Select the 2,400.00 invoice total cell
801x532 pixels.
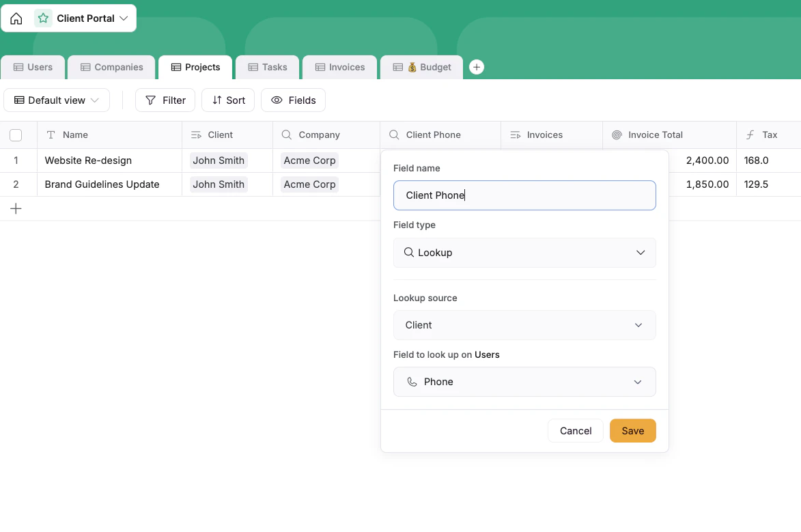[x=703, y=160]
